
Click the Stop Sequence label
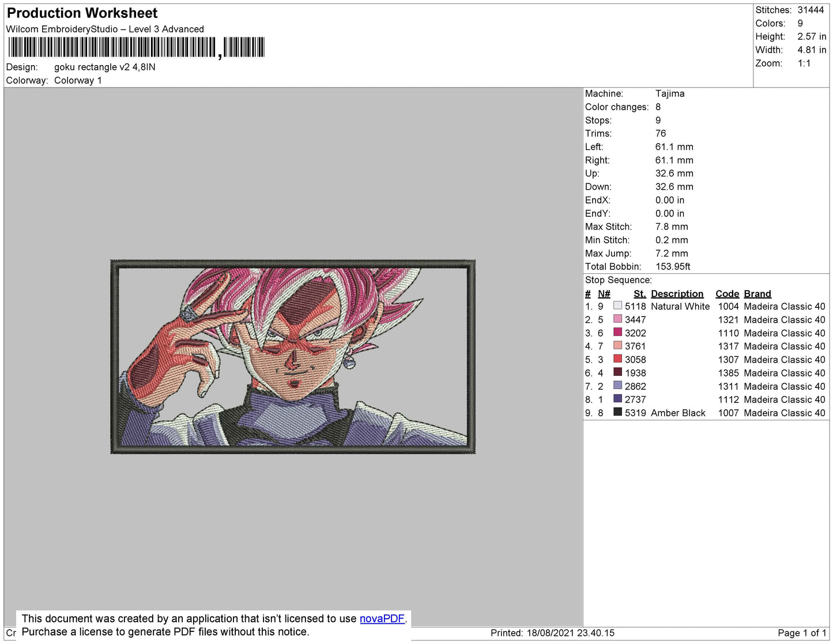point(618,280)
